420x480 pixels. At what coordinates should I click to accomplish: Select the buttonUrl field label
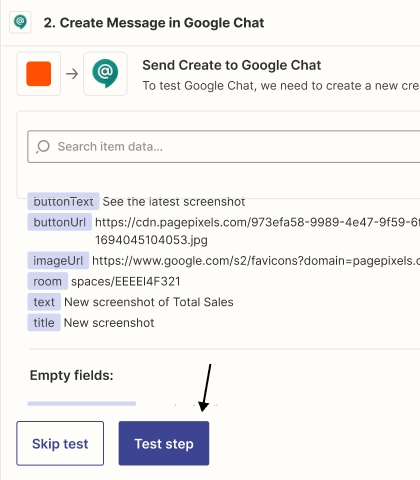click(60, 222)
